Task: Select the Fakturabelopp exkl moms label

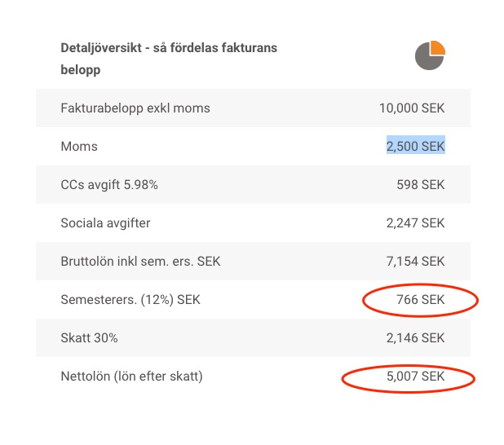Action: point(135,108)
